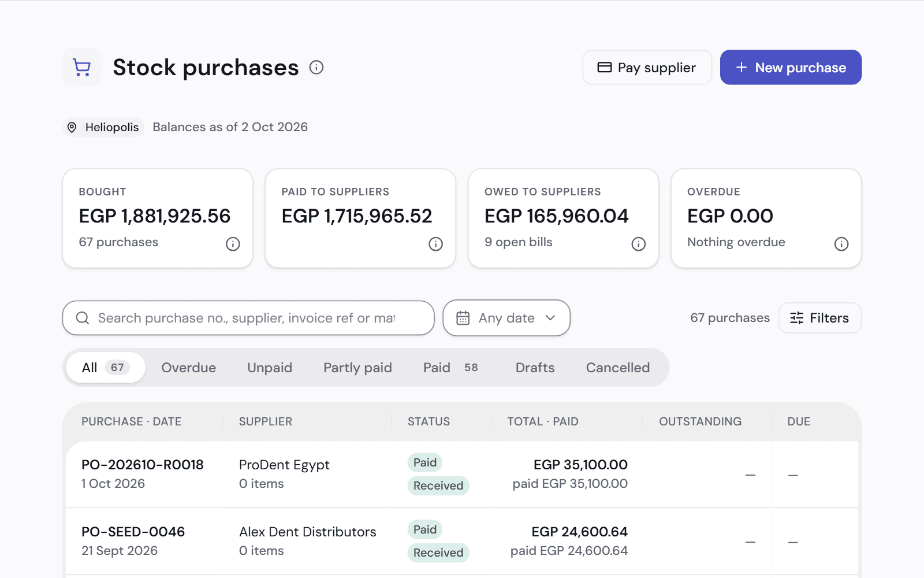Focus the search purchase input field
Screen dimensions: 924x578
pyautogui.click(x=248, y=318)
